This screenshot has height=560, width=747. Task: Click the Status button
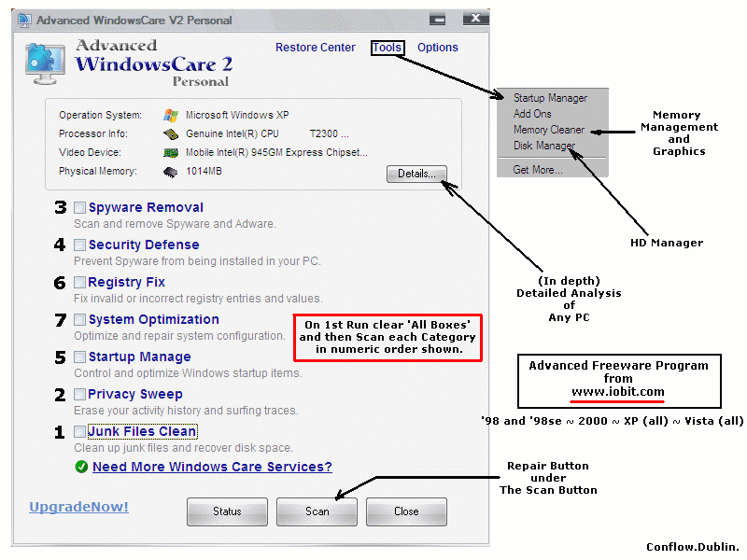click(227, 511)
